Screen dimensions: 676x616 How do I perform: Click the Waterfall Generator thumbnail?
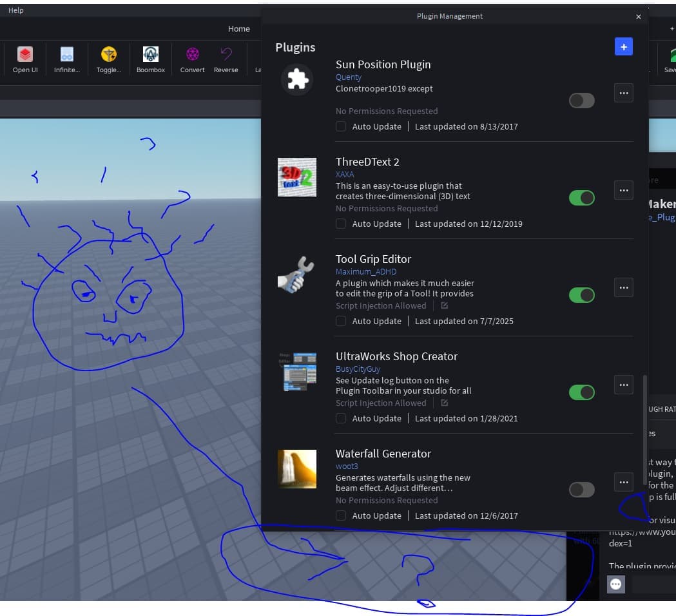[x=297, y=469]
